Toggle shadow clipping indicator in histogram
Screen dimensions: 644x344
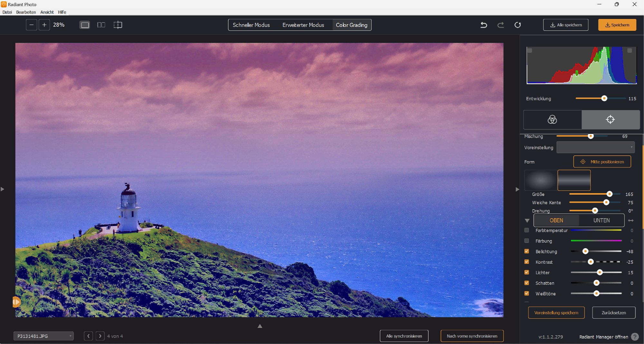click(530, 51)
